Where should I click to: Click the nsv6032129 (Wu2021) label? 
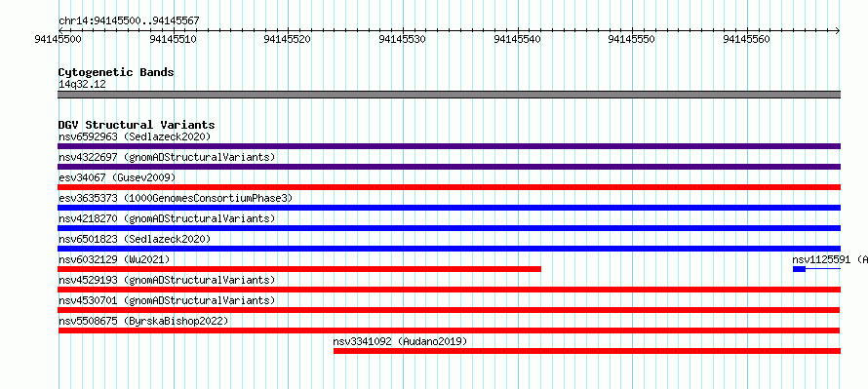tap(114, 259)
